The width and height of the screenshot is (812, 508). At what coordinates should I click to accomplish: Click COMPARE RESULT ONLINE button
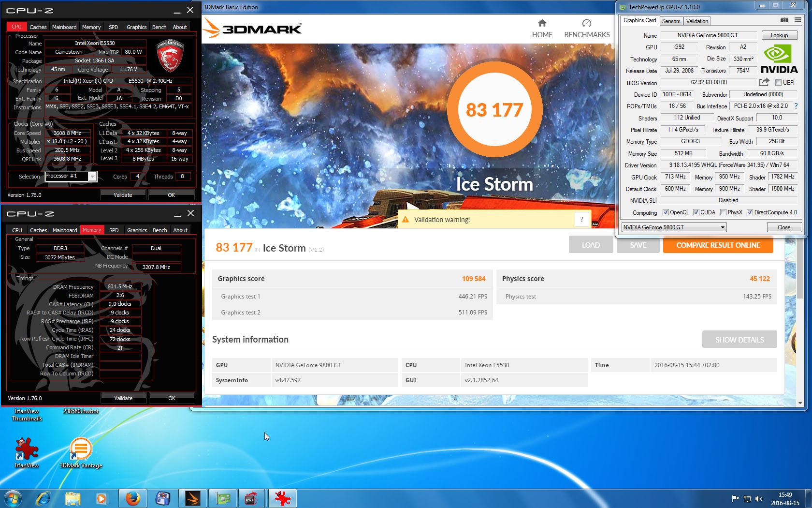(718, 245)
